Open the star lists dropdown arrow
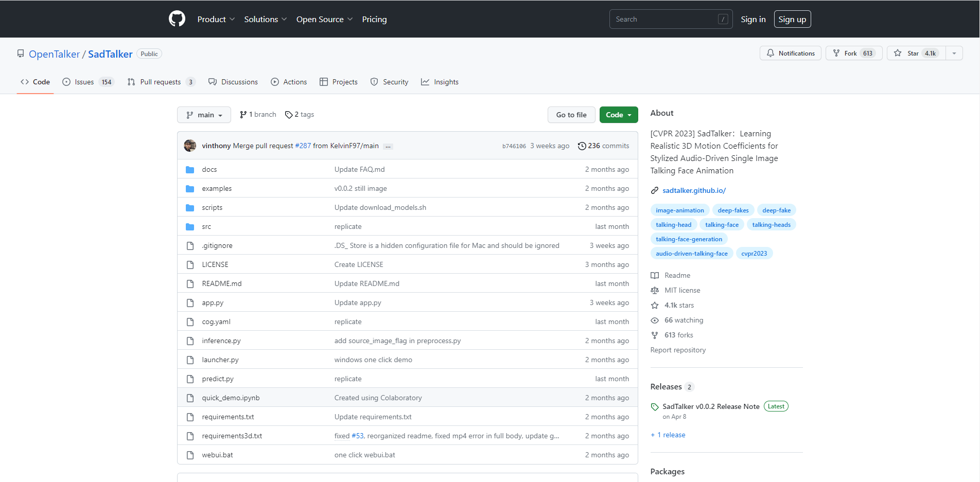The height and width of the screenshot is (482, 980). (x=954, y=53)
